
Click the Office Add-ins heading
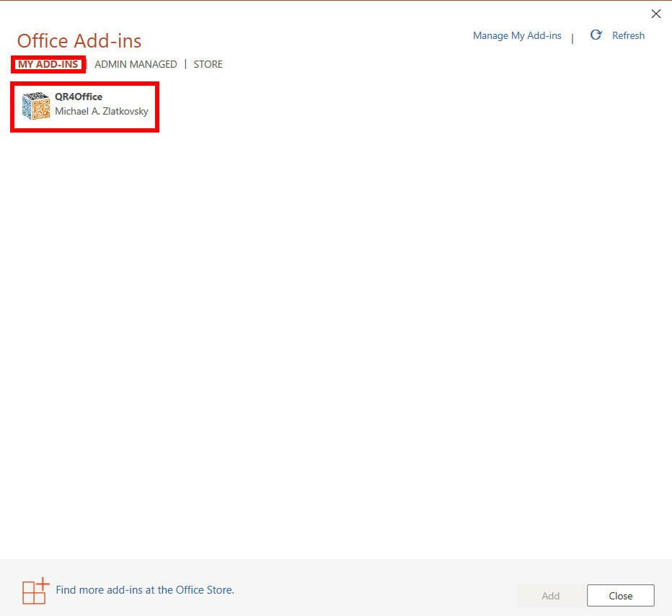click(x=79, y=40)
